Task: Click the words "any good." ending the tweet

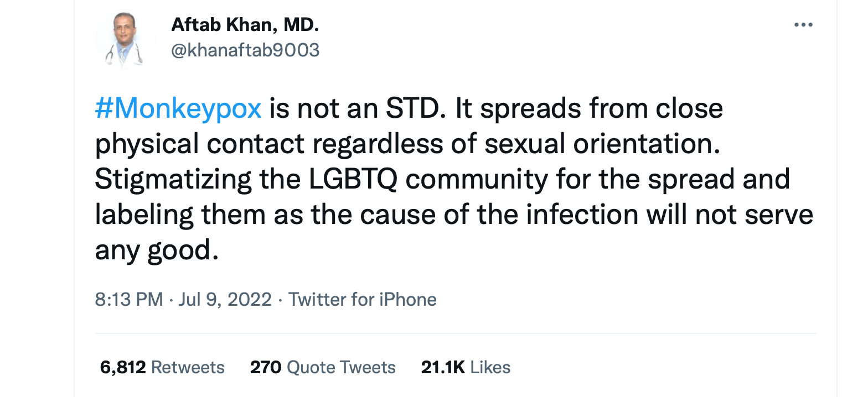Action: pyautogui.click(x=154, y=251)
